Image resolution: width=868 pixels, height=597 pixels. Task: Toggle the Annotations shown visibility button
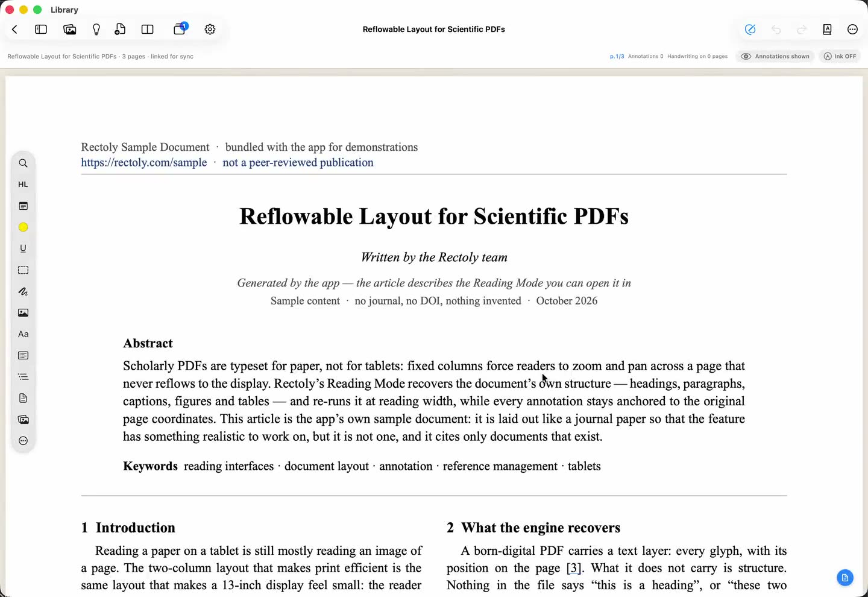(775, 56)
